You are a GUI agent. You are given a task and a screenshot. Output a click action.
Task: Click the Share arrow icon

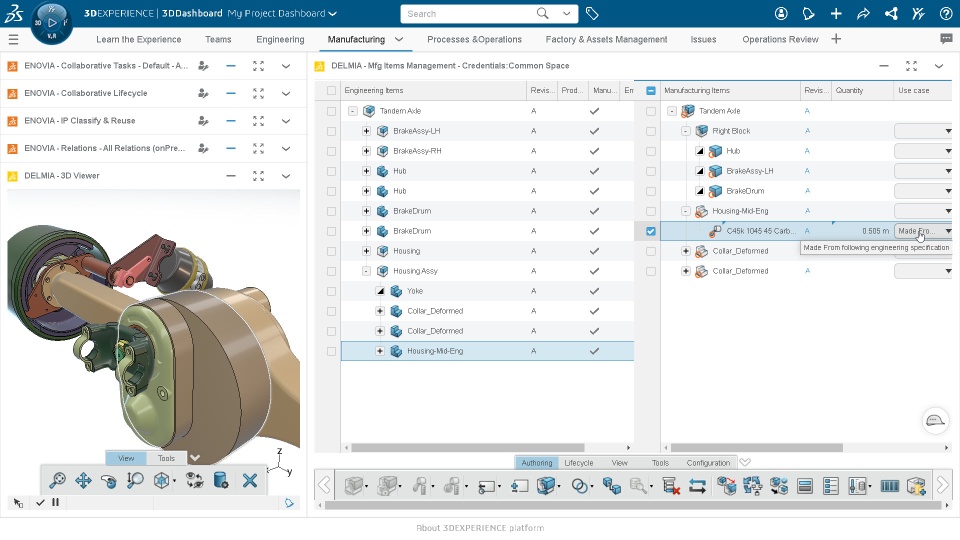click(863, 13)
